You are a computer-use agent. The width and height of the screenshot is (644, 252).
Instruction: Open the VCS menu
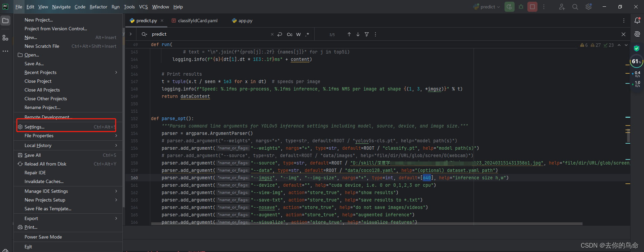(144, 7)
